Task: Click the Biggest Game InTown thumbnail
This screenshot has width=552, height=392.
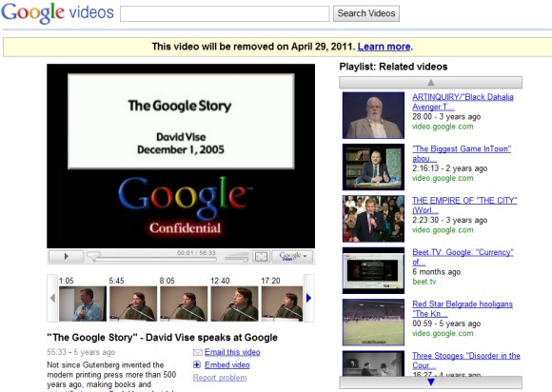Action: 373,167
